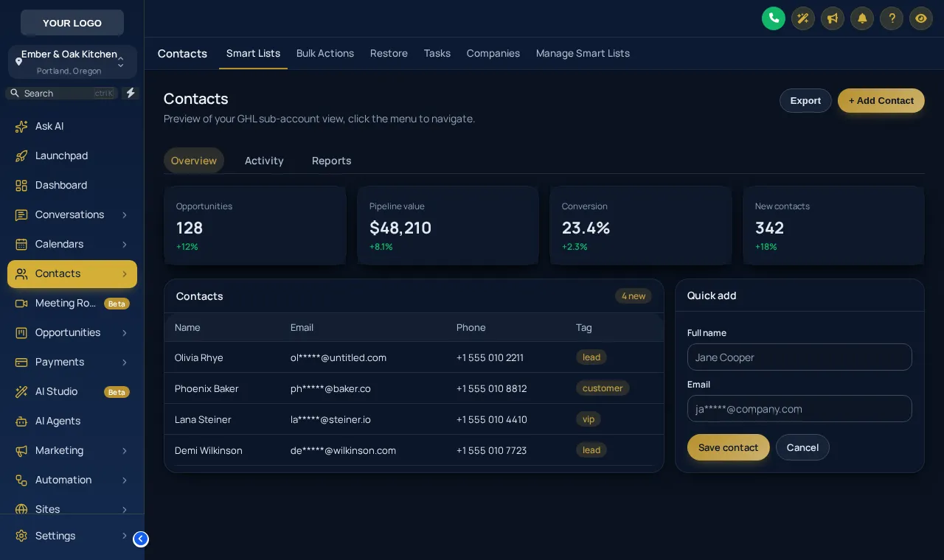Expand the Opportunities sidebar chevron

pyautogui.click(x=125, y=333)
